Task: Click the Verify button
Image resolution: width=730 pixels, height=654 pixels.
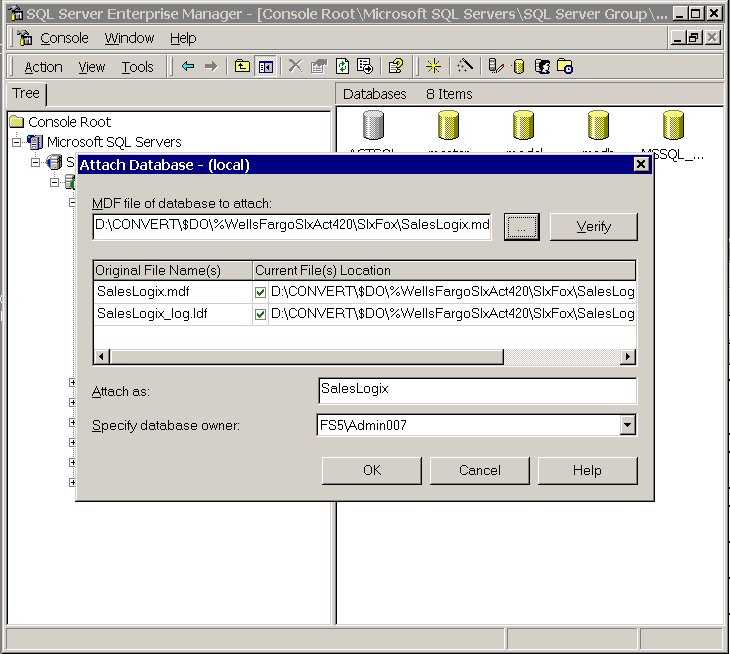Action: click(594, 227)
